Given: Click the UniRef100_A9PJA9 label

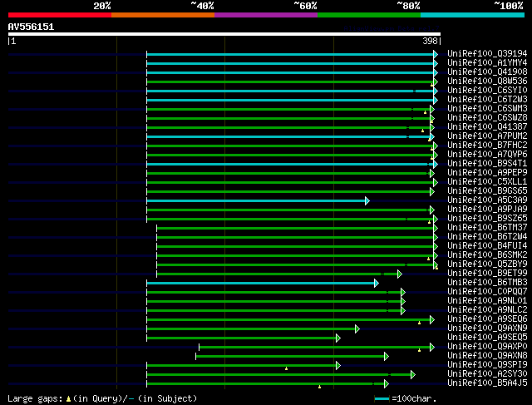Looking at the screenshot, I should [487, 210].
